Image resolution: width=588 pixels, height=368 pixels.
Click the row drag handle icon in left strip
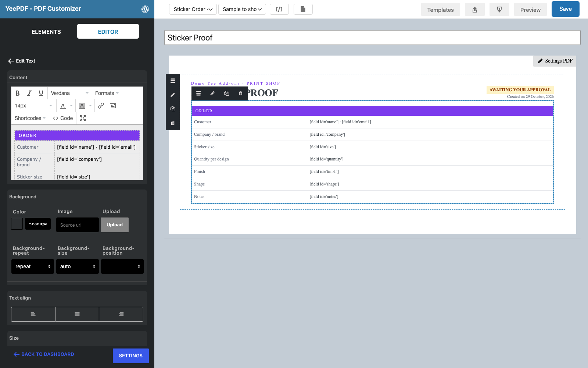click(x=173, y=81)
